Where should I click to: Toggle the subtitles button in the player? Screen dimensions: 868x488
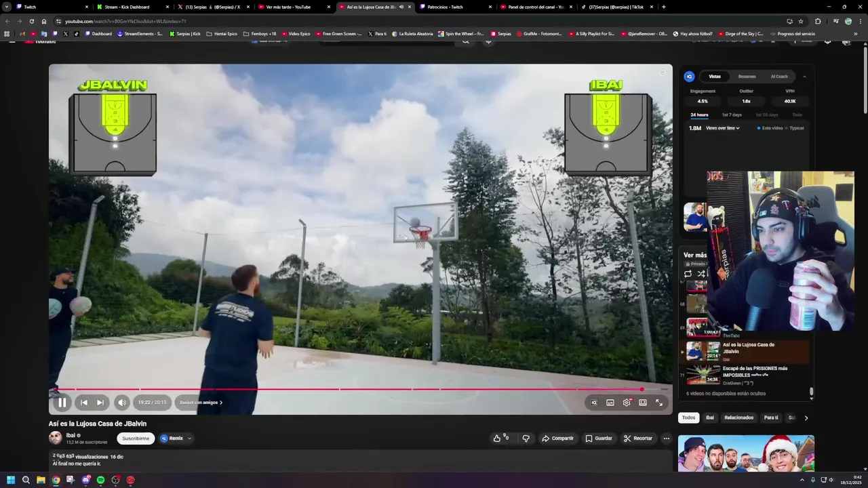pos(610,403)
